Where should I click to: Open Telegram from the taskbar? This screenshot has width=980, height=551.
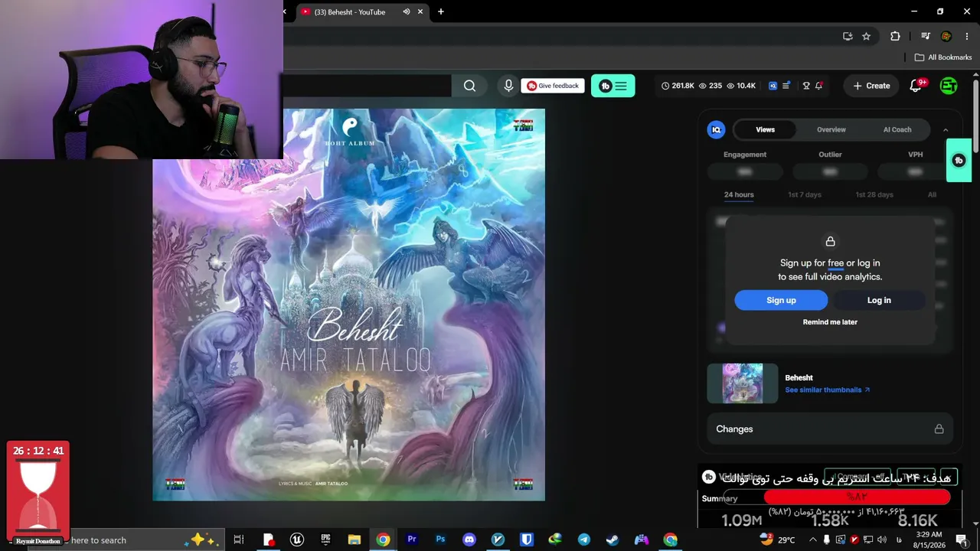click(x=584, y=540)
